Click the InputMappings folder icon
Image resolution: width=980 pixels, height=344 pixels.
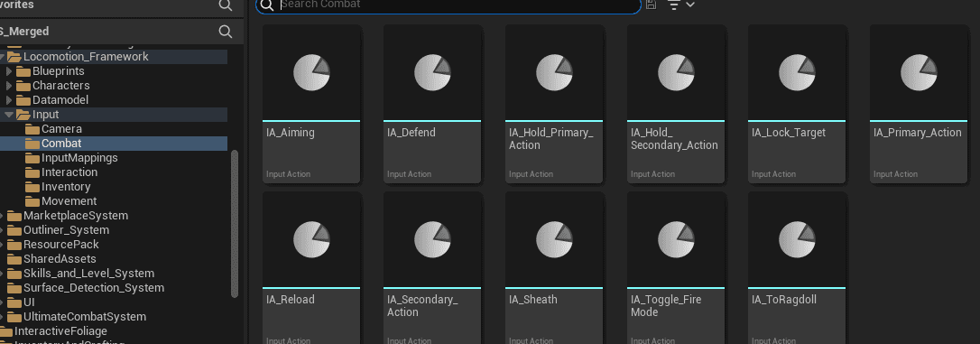(32, 158)
